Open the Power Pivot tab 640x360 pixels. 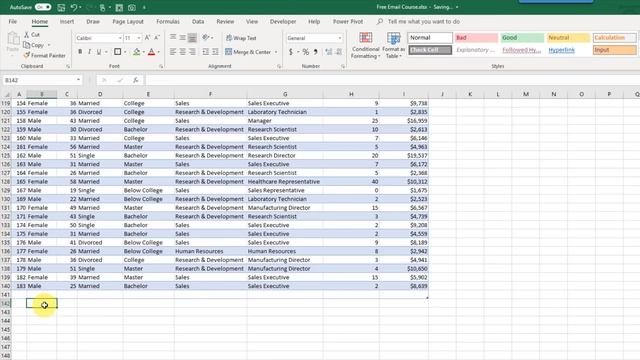point(348,21)
